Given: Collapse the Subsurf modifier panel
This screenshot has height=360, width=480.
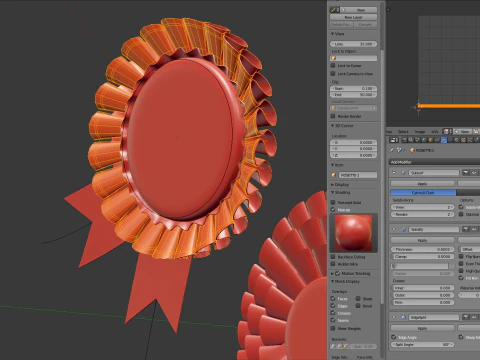Looking at the screenshot, I should 394,173.
